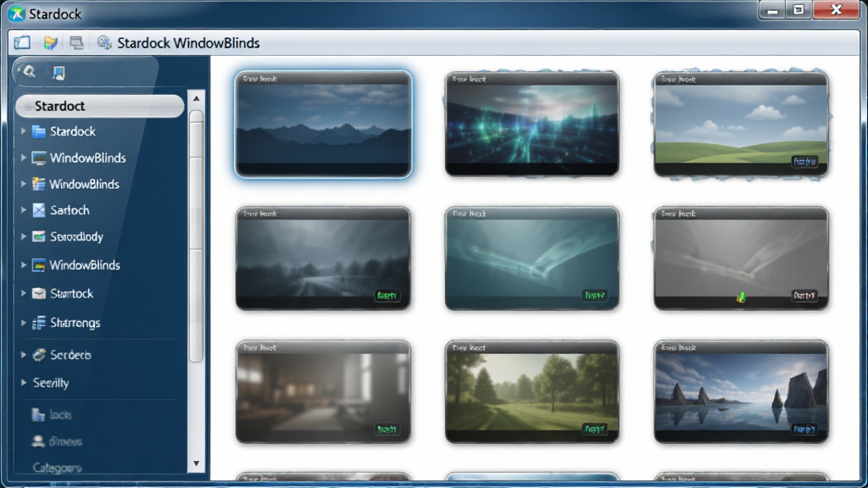Click the green badge on foggy road thumbnail
The height and width of the screenshot is (488, 868).
point(387,296)
